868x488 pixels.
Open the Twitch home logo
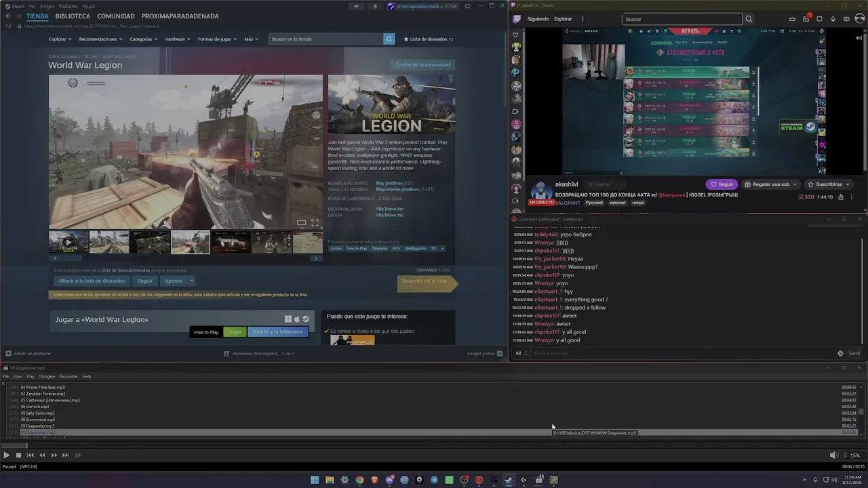pos(516,19)
